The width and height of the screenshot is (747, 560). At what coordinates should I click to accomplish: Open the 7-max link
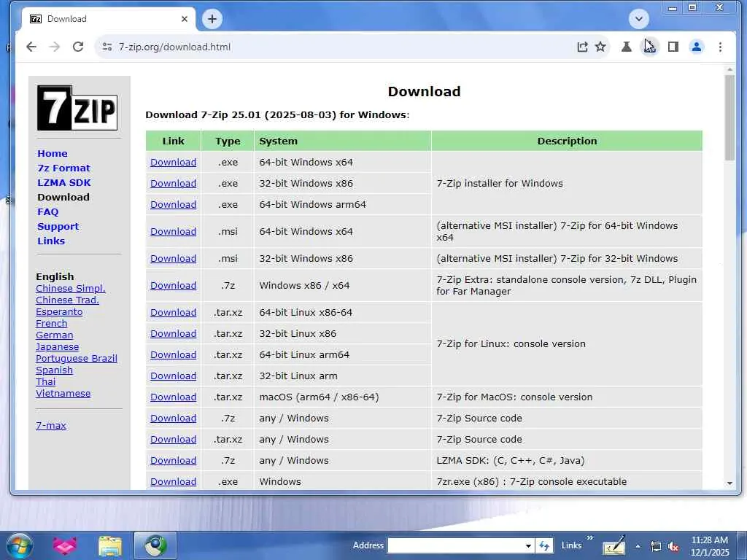point(51,426)
